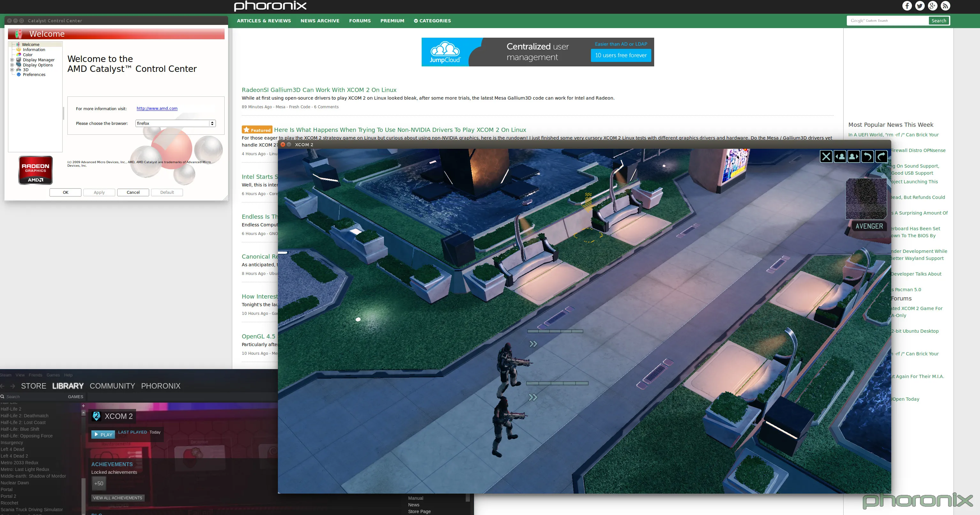Click the Radeon Graphics AMD logo
The height and width of the screenshot is (515, 980).
pos(35,170)
